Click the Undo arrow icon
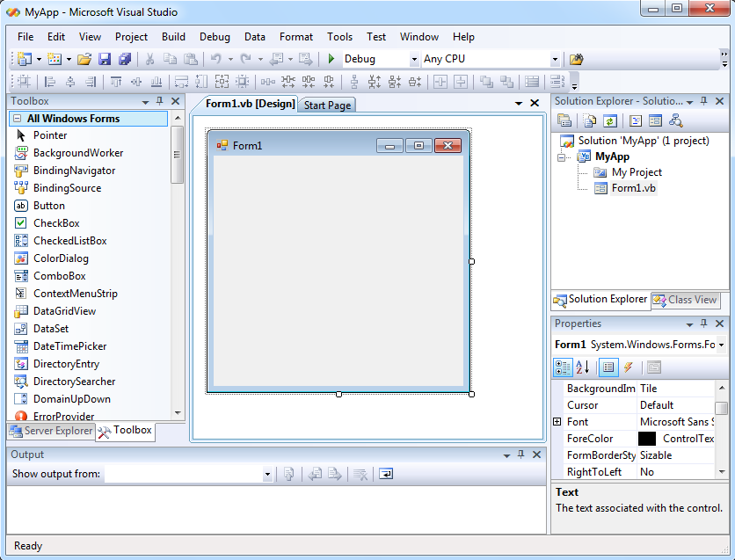The height and width of the screenshot is (560, 735). (x=215, y=59)
